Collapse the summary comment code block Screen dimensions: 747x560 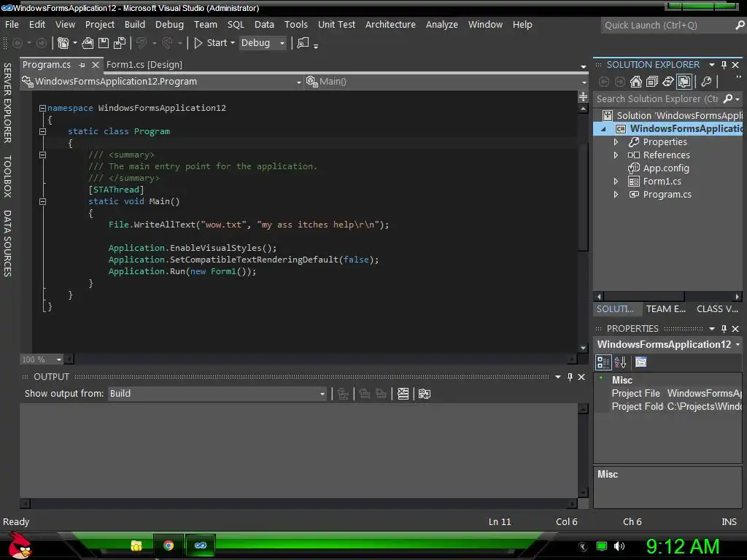tap(42, 155)
